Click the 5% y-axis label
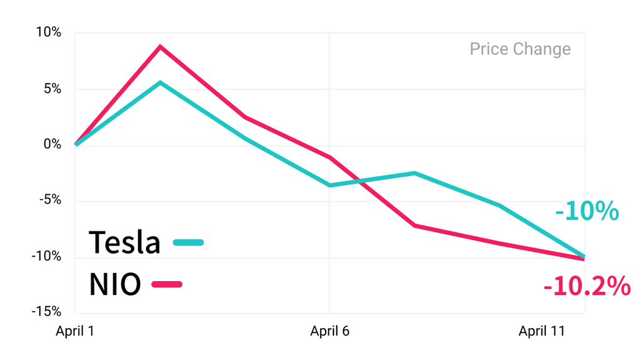 [x=53, y=88]
